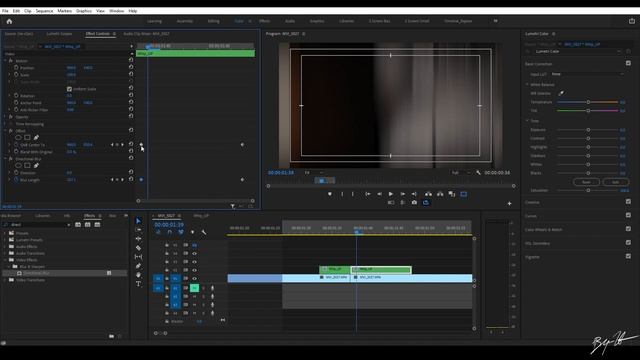Open the Input LUT dropdown

coord(587,74)
